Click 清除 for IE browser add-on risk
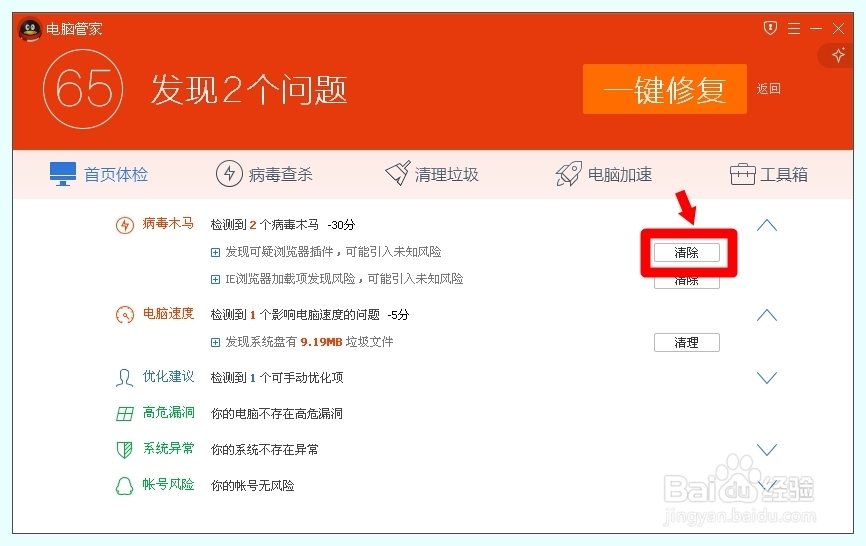866x546 pixels. [x=687, y=282]
